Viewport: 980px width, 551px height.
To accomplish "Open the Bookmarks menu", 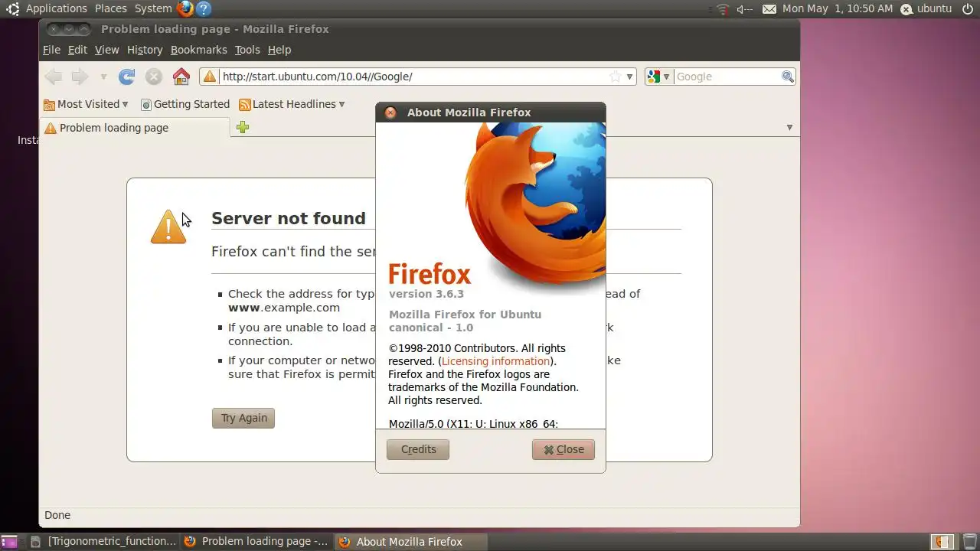I will pos(198,50).
